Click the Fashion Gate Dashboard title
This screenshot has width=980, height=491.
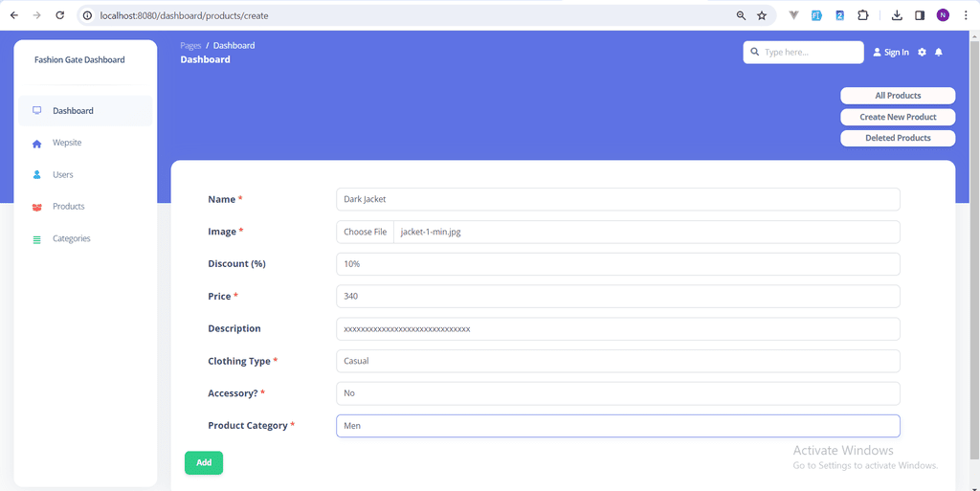click(x=79, y=60)
